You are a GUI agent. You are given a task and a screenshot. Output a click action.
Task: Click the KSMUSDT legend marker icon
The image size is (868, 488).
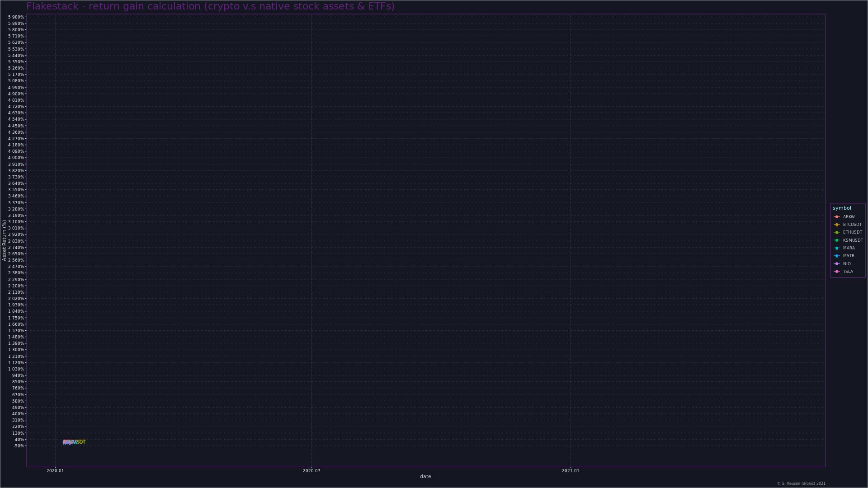[837, 240]
